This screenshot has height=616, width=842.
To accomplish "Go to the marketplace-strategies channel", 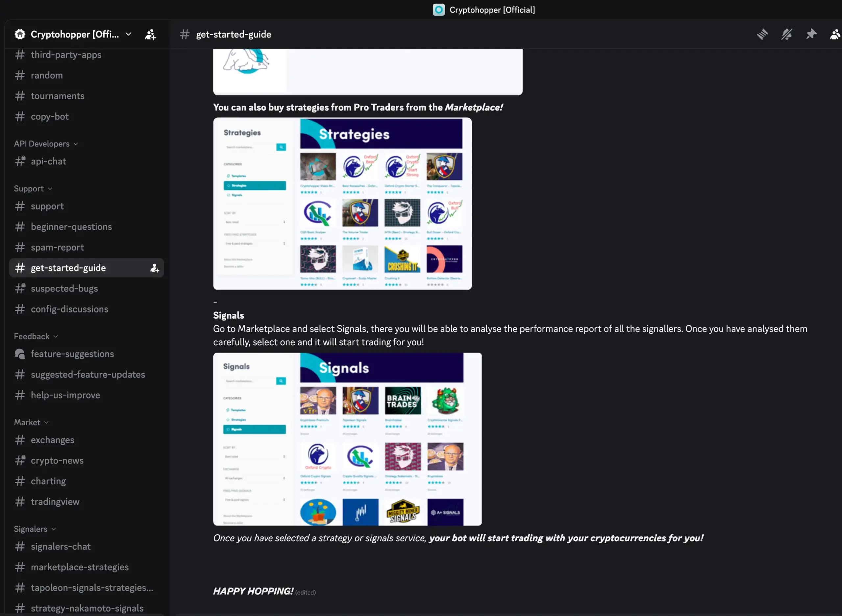I will 80,567.
